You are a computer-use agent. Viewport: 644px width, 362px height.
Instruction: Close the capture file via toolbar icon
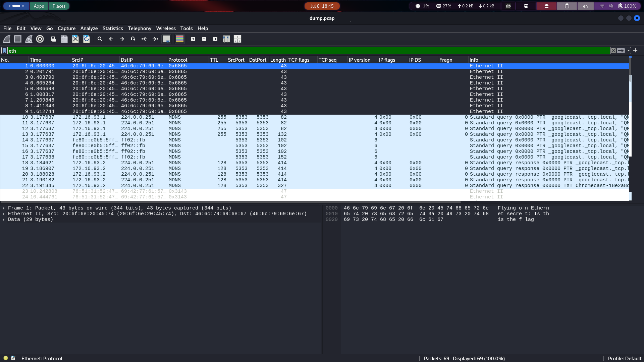(75, 39)
